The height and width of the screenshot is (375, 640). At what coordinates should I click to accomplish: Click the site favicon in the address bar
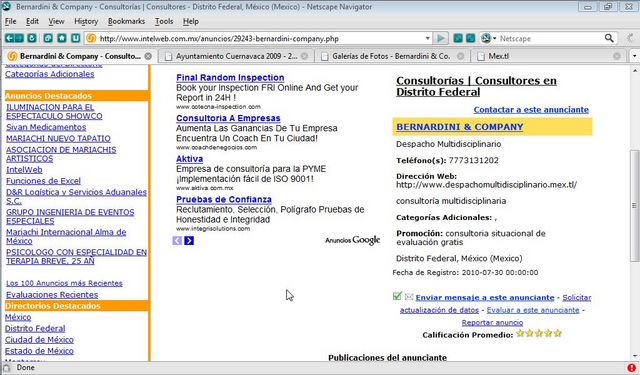click(91, 38)
